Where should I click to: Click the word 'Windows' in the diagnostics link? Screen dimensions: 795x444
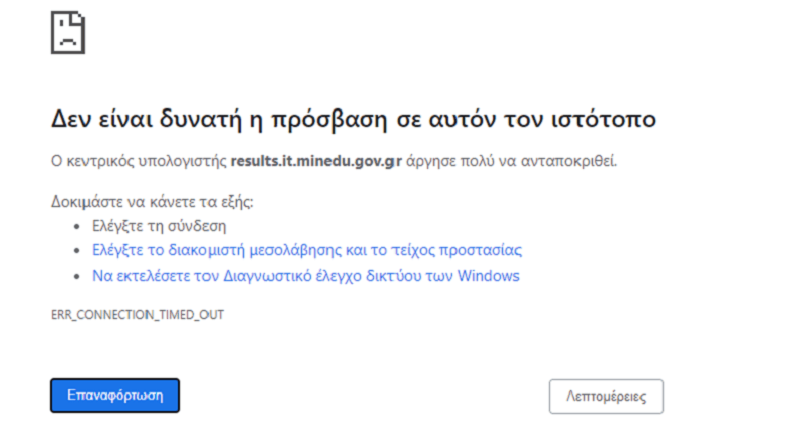pos(488,276)
